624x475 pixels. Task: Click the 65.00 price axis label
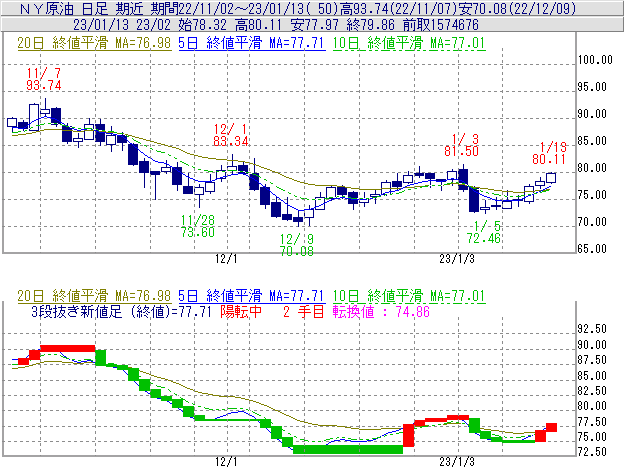click(x=592, y=249)
